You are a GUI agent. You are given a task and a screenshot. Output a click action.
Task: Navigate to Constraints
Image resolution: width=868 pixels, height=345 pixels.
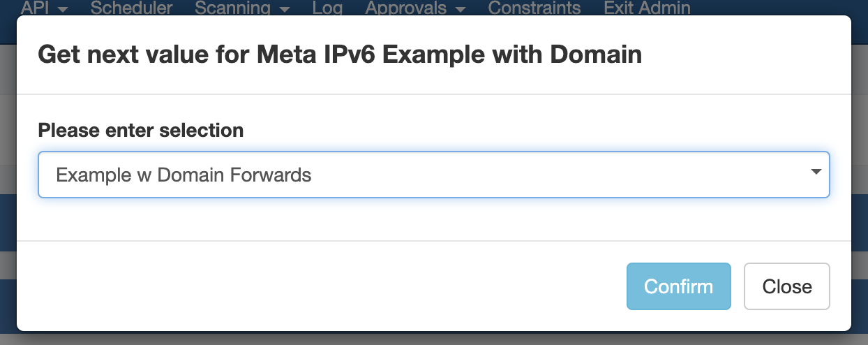coord(534,8)
